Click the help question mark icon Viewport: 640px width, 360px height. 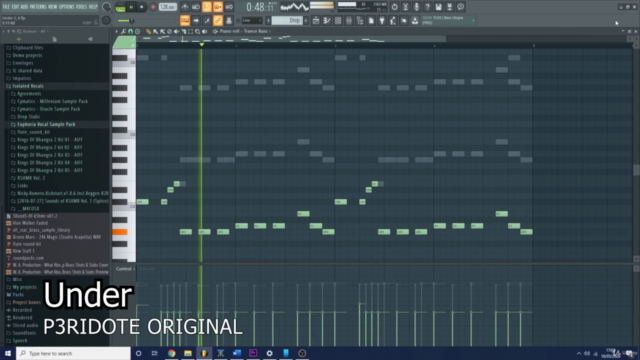427,7
